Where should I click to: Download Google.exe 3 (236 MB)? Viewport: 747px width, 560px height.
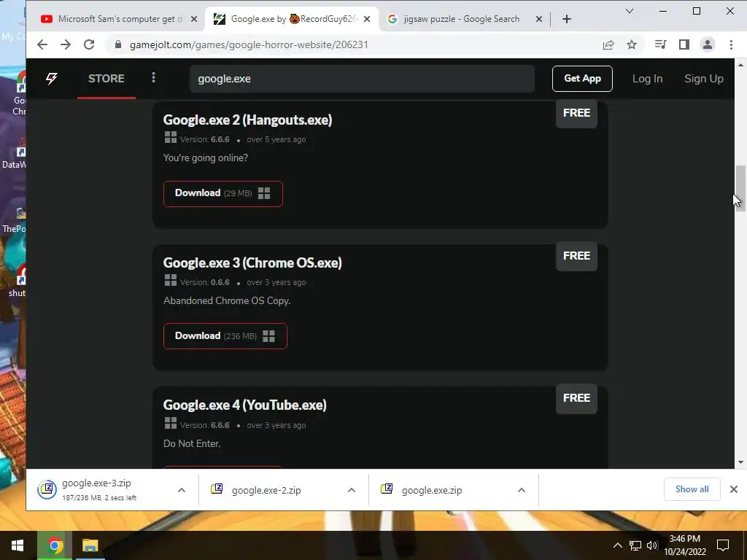(x=225, y=335)
